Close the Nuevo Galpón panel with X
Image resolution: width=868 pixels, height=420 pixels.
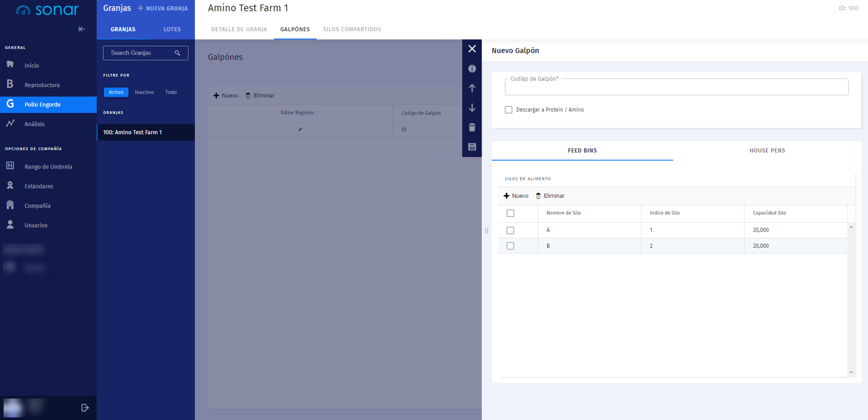472,49
